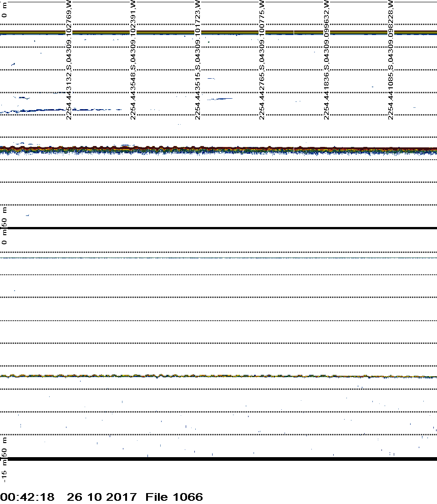Click the date 26 10 2017

[102, 497]
